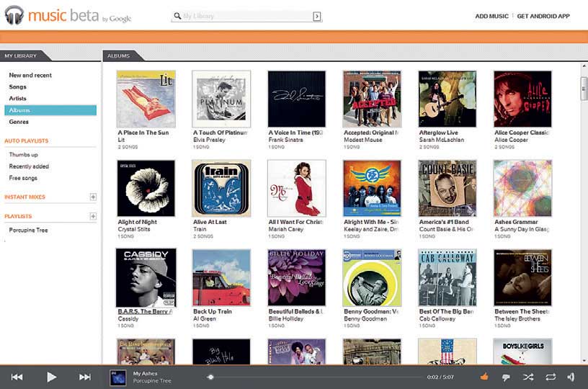Viewport: 588px width, 389px height.
Task: Open Genres in the library sidebar
Action: [19, 122]
